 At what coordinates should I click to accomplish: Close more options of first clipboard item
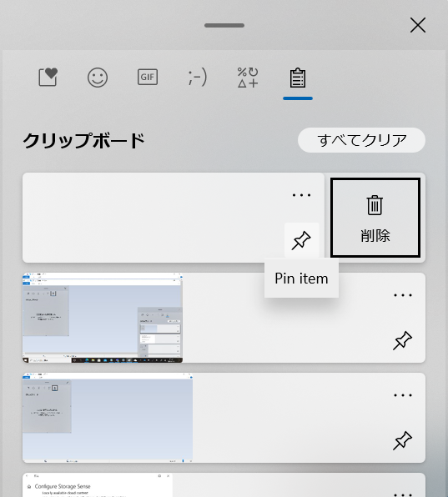coord(301,195)
